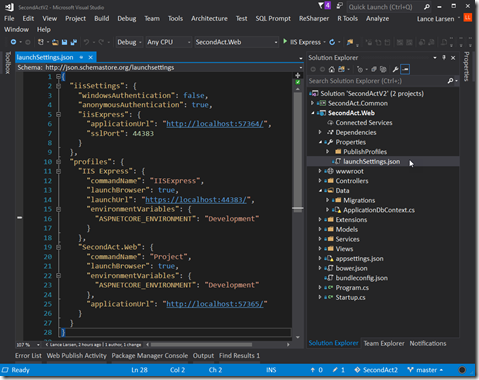This screenshot has height=380, width=479.
Task: Close the launchSettings.json editor tab
Action: tap(90, 57)
